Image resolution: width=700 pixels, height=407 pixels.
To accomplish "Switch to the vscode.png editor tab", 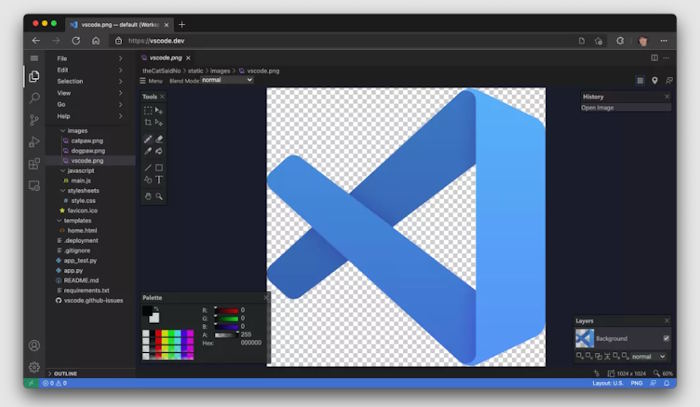I will click(166, 58).
